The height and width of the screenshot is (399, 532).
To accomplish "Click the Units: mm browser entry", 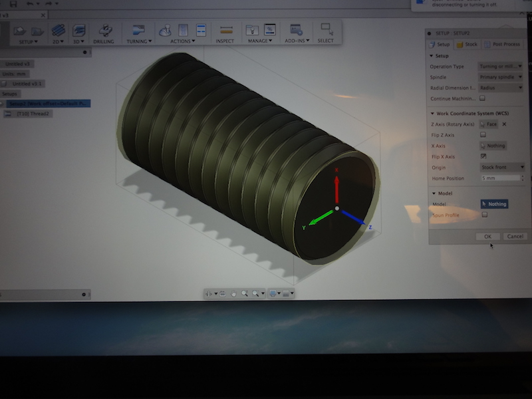I will click(14, 74).
